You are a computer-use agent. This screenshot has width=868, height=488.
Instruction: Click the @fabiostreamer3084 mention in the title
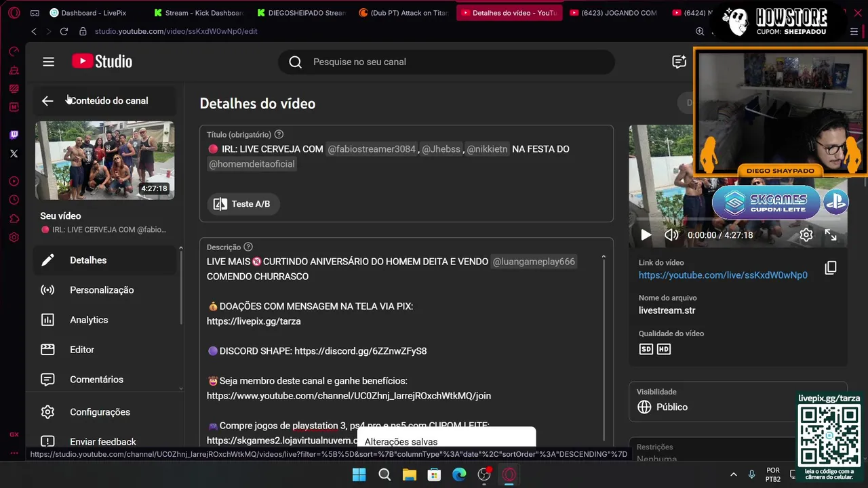[371, 149]
